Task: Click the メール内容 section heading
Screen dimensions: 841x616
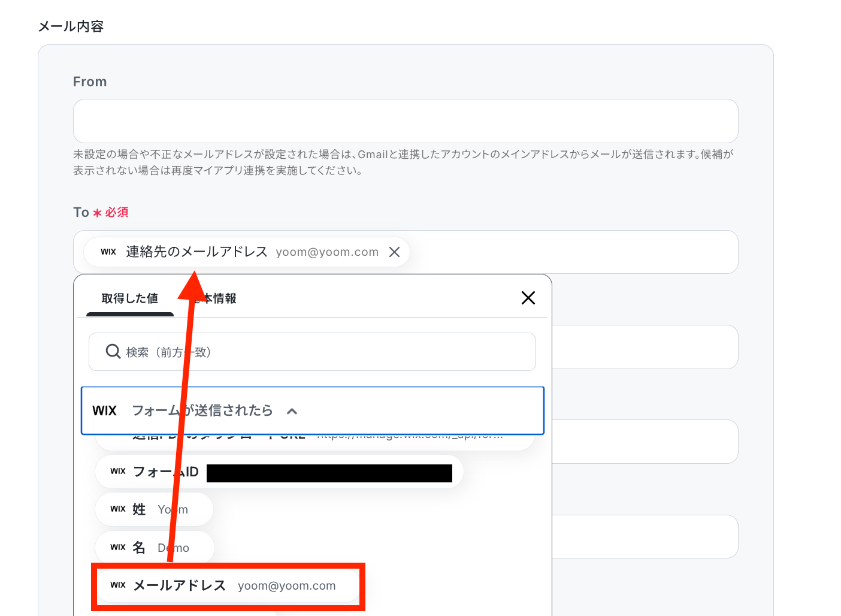Action: (71, 26)
